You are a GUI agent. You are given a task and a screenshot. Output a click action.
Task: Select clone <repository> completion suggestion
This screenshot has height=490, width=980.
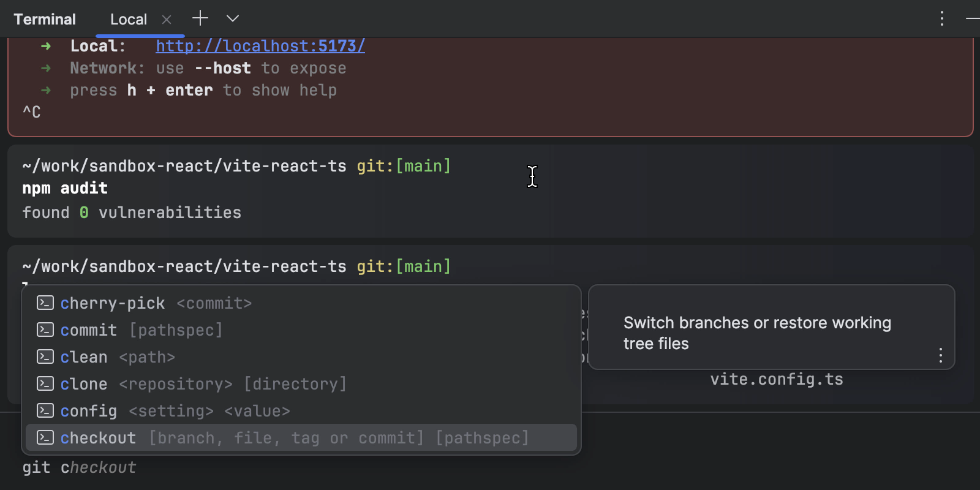(x=301, y=384)
